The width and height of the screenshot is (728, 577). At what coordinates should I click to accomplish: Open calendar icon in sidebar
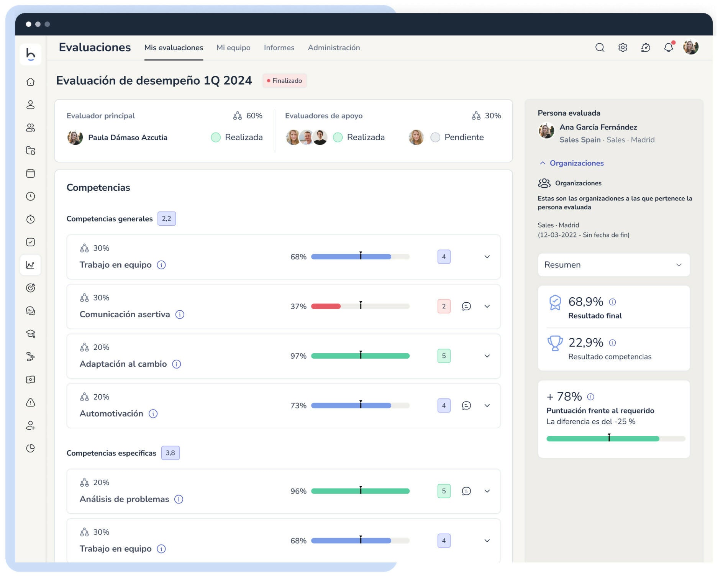coord(31,174)
